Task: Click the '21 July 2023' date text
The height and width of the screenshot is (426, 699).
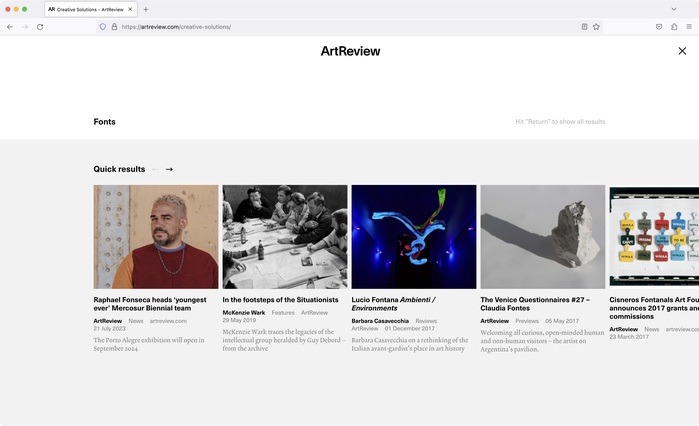Action: click(x=110, y=328)
